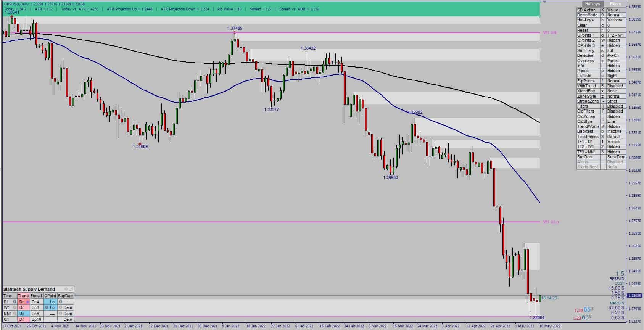Click the 1.37485 peak price label

click(x=235, y=28)
